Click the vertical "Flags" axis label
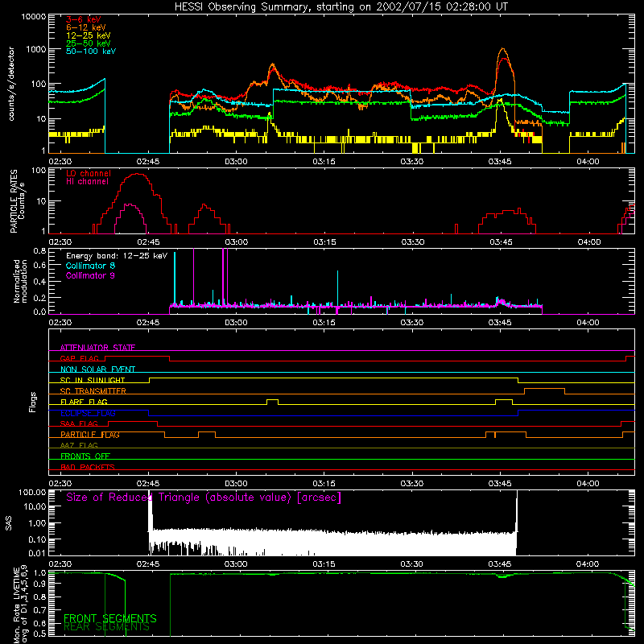The height and width of the screenshot is (644, 644). 33,402
